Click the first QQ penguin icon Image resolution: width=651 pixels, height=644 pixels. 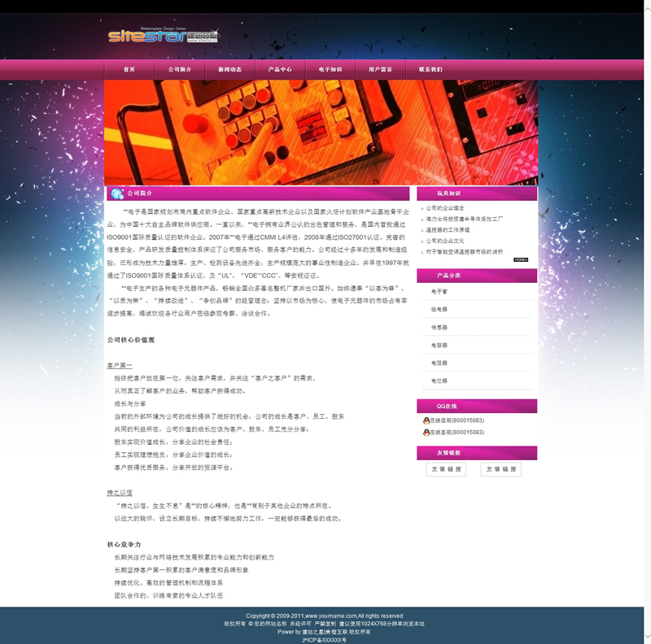tap(426, 420)
